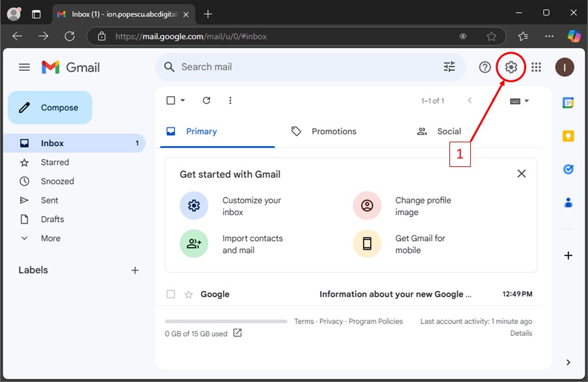Screen dimensions: 588x382
Task: Open Google Tasks side panel
Action: (568, 169)
